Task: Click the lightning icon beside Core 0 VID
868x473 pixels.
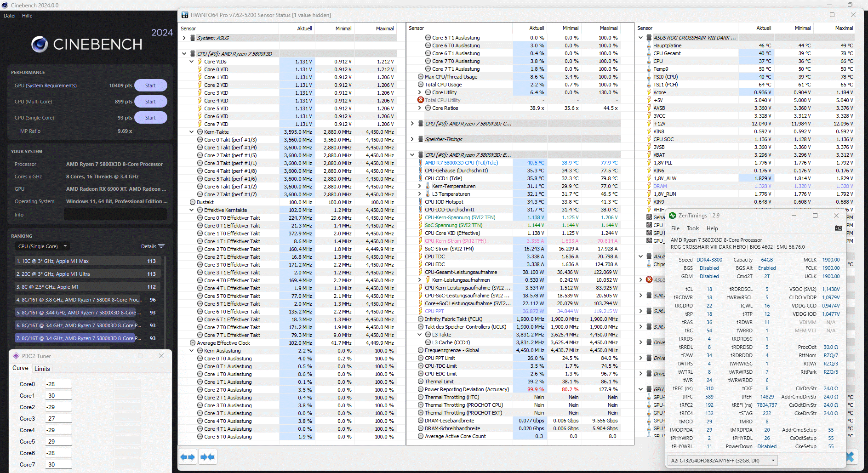Action: coord(200,69)
